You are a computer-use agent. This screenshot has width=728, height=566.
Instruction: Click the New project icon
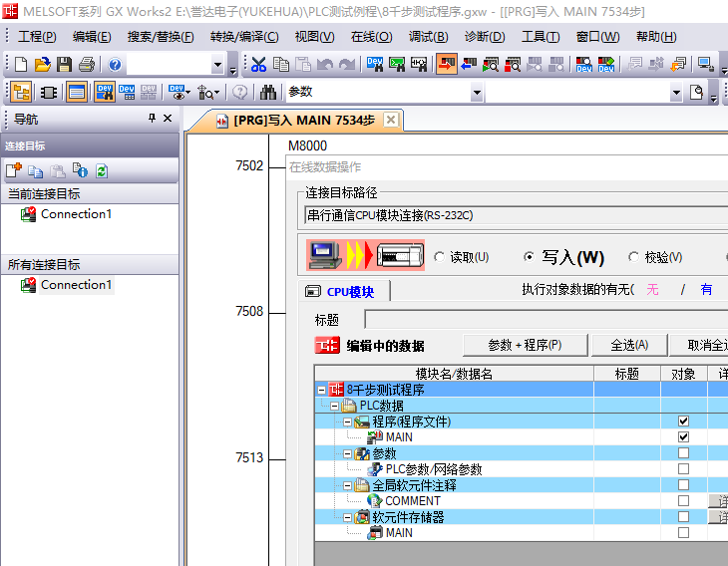[x=21, y=64]
